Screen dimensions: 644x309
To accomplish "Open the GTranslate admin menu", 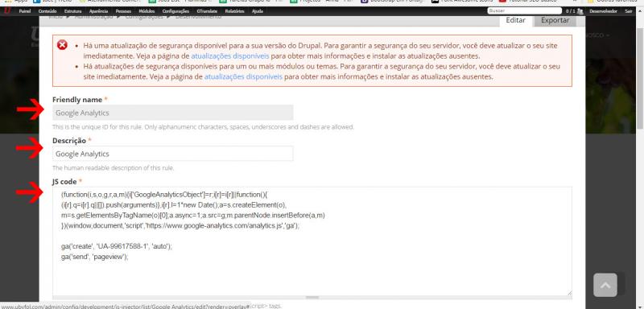I will pos(208,11).
